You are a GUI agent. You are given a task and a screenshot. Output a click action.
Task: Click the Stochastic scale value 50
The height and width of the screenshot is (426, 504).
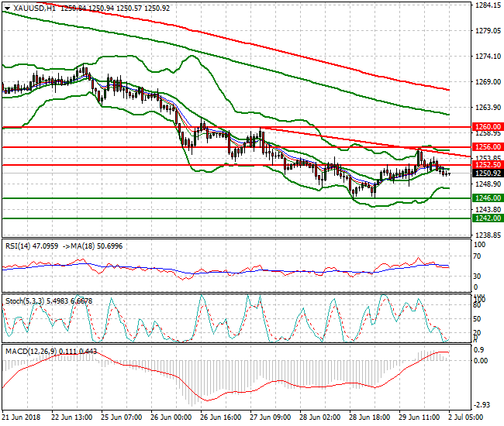point(478,319)
